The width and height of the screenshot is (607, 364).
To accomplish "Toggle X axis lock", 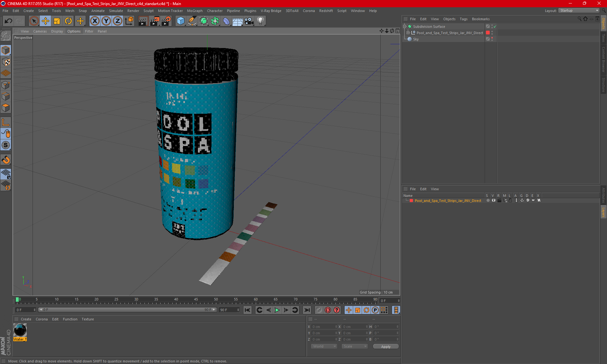I will click(x=95, y=21).
